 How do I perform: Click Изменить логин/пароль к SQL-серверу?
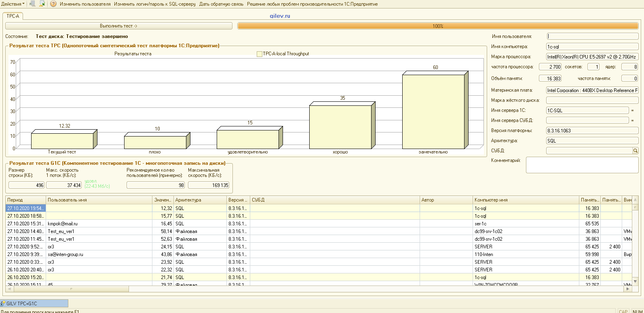155,4
